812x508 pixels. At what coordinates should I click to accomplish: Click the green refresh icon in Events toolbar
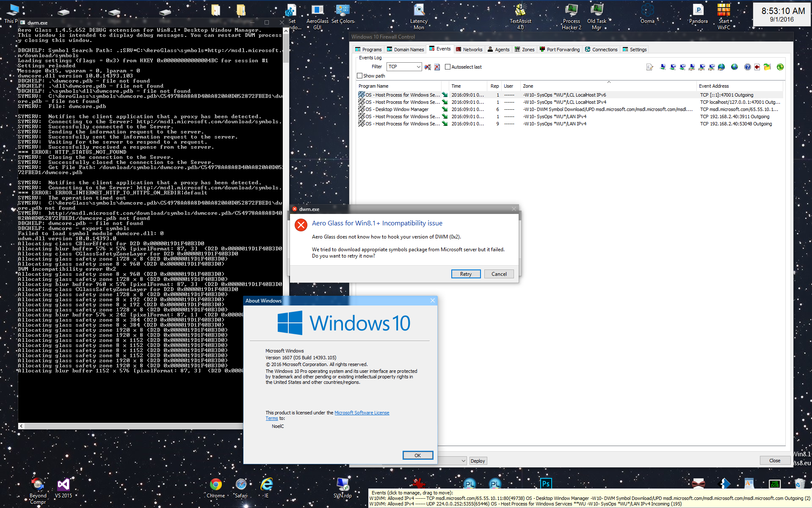coord(780,67)
